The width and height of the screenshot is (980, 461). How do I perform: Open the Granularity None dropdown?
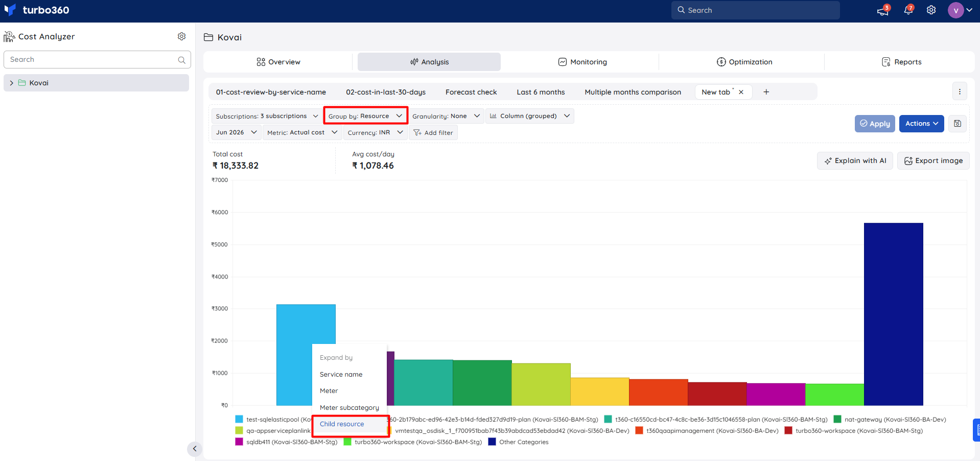click(x=446, y=116)
